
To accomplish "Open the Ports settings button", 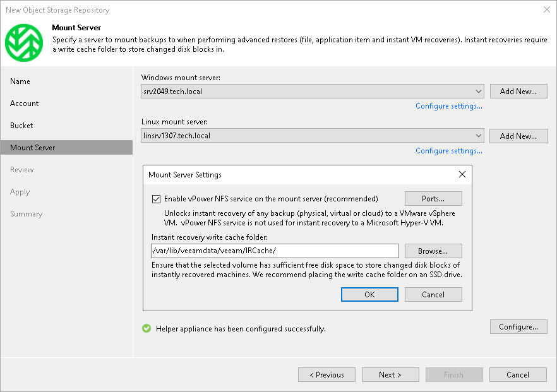I will point(433,198).
